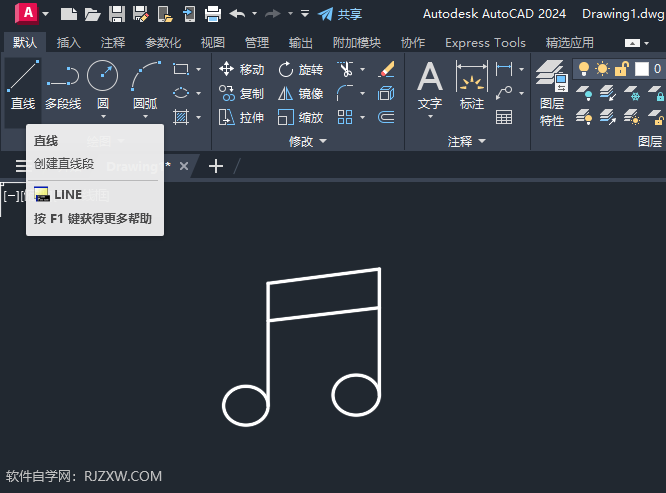Click the Rectangle draw tool icon
This screenshot has height=493, width=666.
(181, 69)
